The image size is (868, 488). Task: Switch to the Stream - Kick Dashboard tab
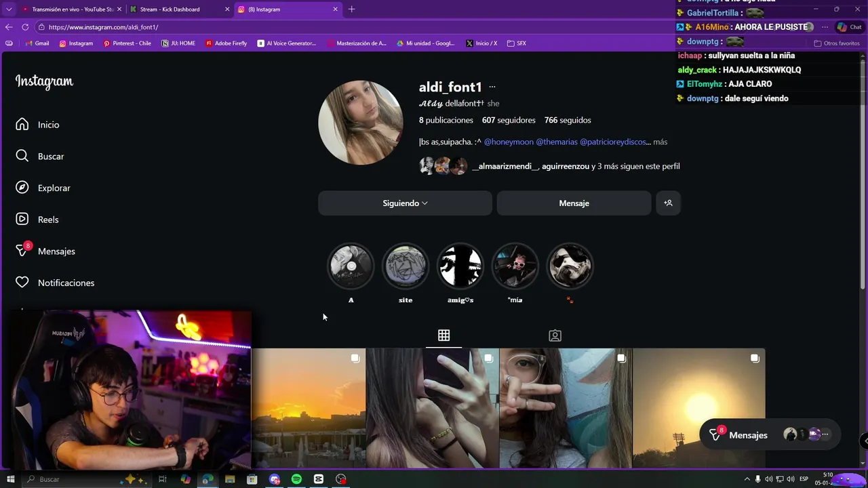pyautogui.click(x=179, y=9)
